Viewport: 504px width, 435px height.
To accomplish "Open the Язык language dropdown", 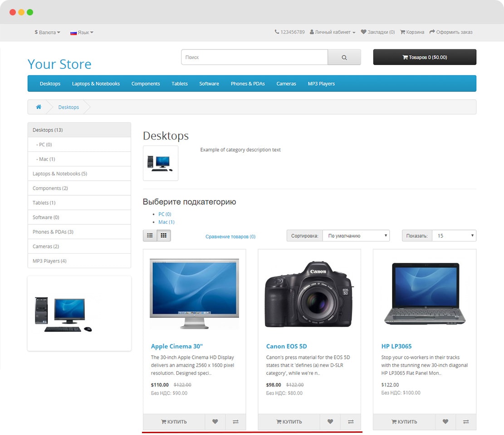I will tap(82, 33).
